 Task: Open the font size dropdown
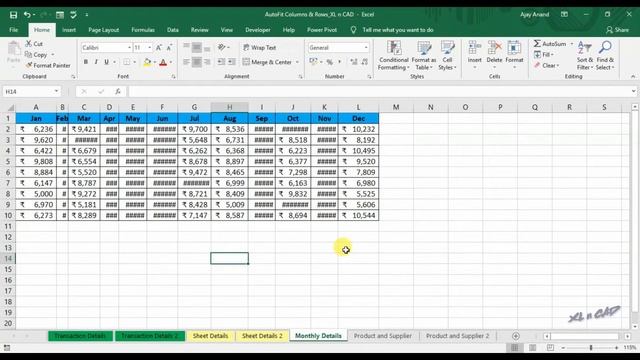(x=150, y=48)
